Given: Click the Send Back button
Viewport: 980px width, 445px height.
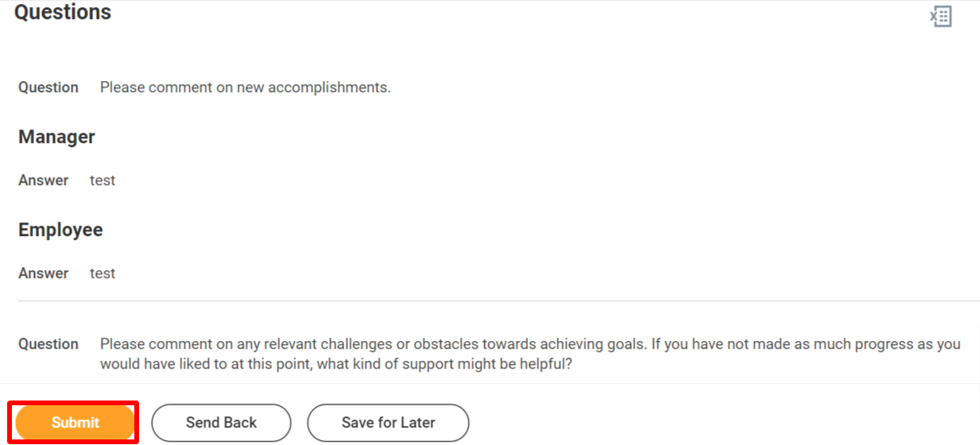Looking at the screenshot, I should [221, 423].
